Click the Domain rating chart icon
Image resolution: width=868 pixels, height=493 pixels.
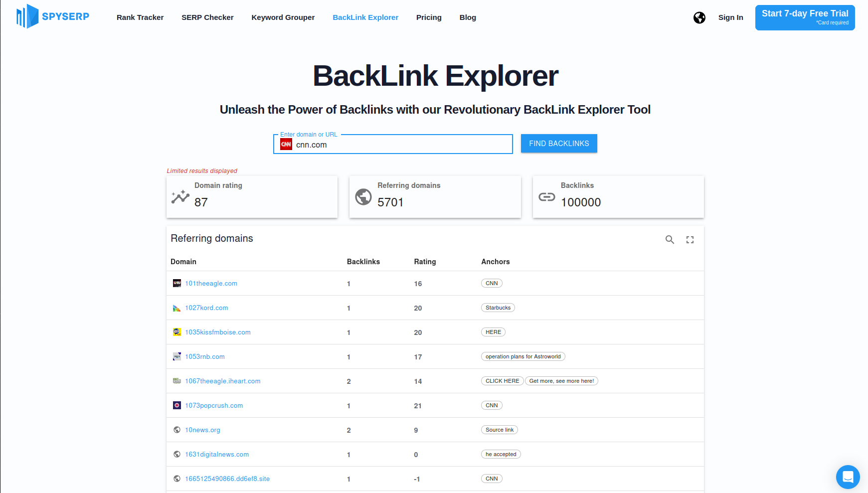coord(179,195)
